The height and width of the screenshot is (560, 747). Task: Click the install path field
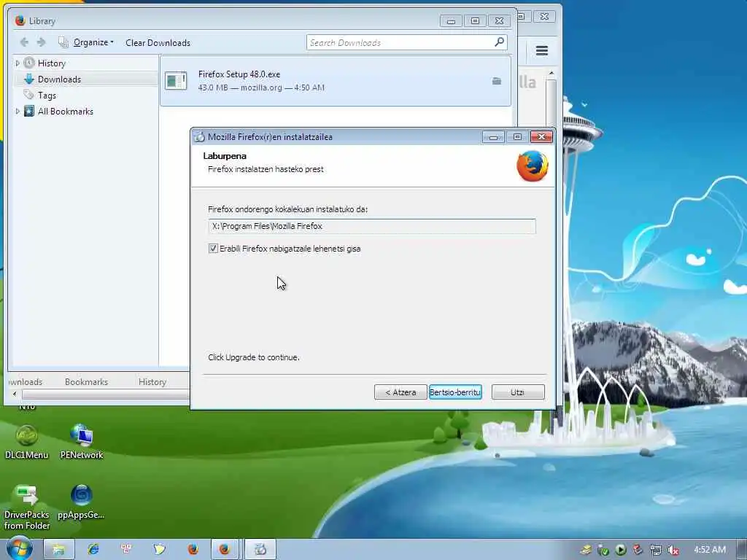[x=371, y=226]
